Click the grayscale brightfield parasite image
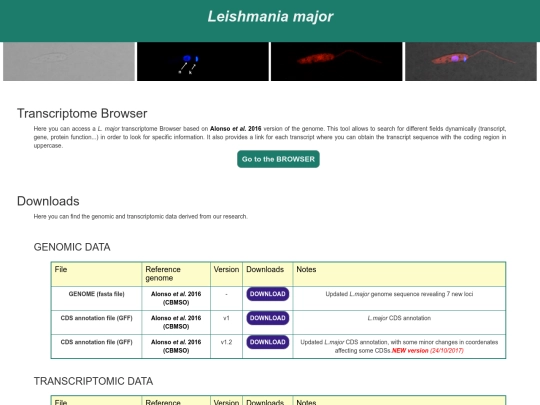This screenshot has width=540, height=405. 69,62
